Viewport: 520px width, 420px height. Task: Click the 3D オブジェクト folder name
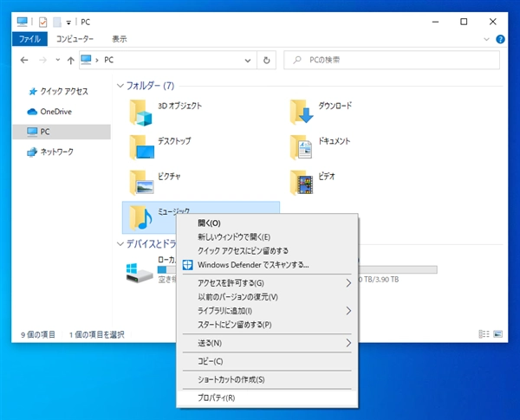click(179, 106)
